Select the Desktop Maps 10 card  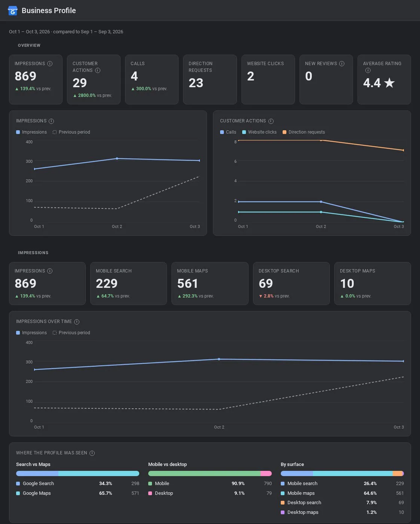pyautogui.click(x=372, y=283)
